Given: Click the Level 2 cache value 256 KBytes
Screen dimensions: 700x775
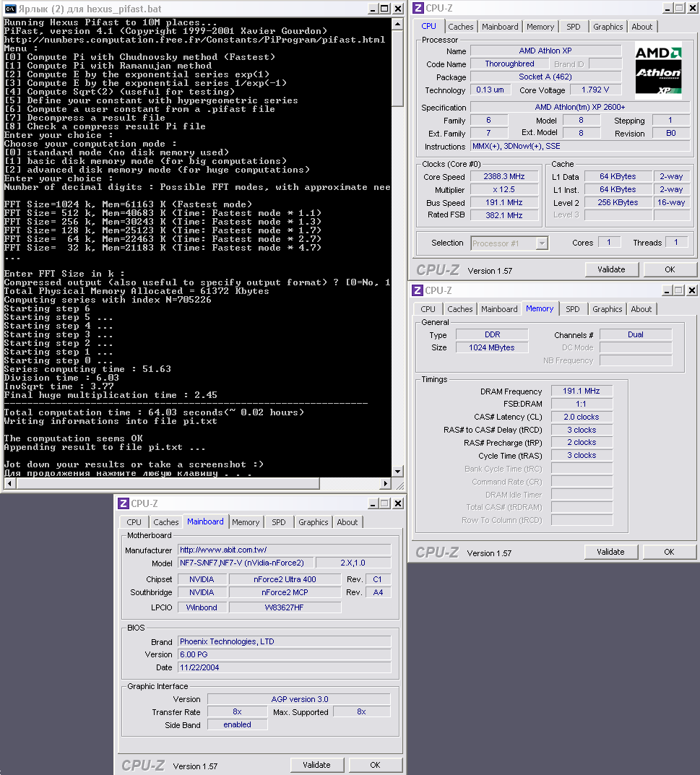Looking at the screenshot, I should pos(618,202).
